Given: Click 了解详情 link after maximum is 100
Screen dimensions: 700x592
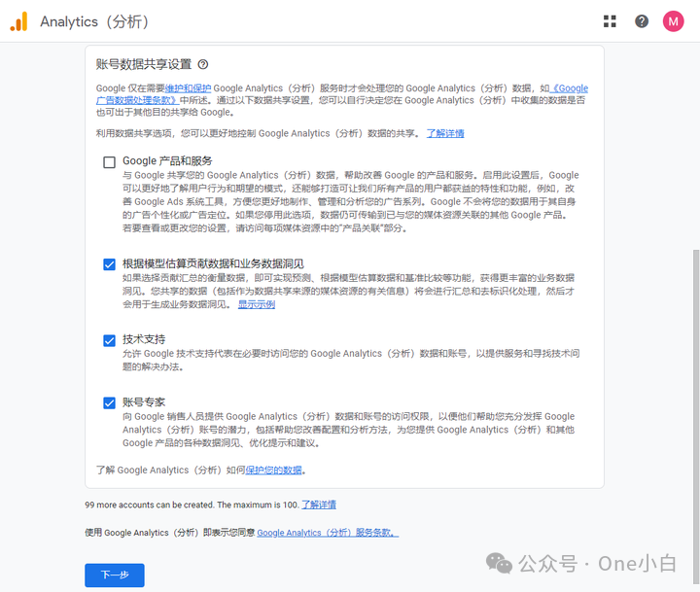Looking at the screenshot, I should click(319, 505).
